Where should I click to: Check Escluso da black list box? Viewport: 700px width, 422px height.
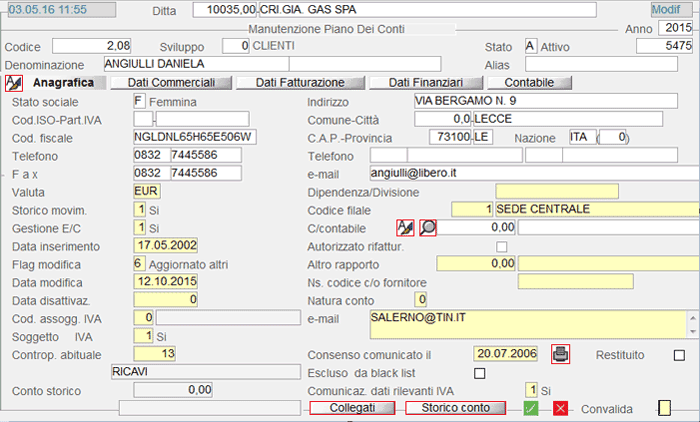(x=479, y=373)
